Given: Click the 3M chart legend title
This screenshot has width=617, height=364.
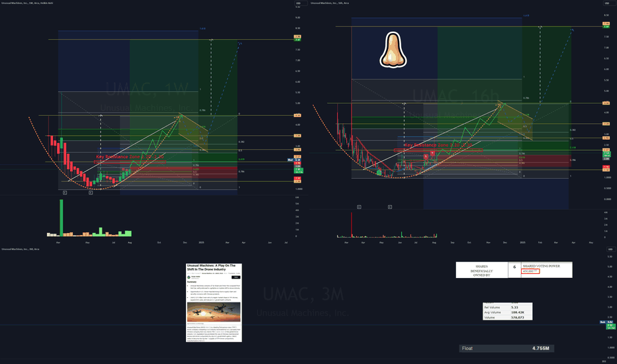Looking at the screenshot, I should (21, 249).
